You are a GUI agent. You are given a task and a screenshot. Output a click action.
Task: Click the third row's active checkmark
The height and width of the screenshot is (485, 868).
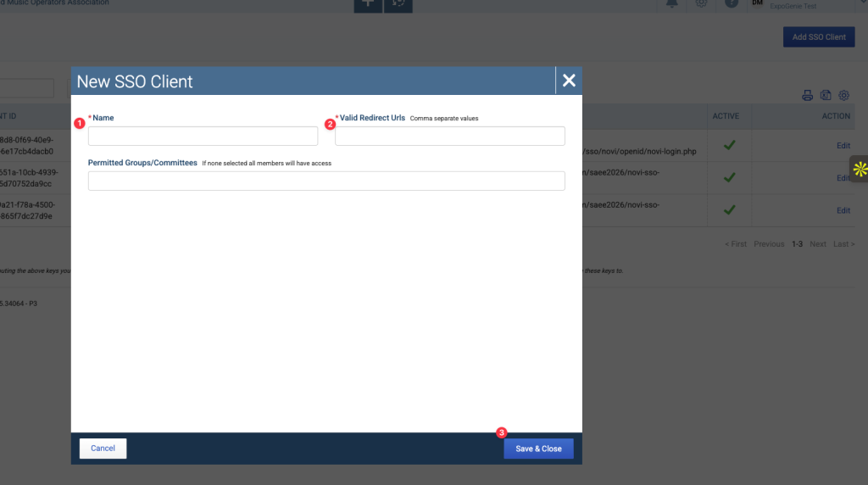(728, 210)
